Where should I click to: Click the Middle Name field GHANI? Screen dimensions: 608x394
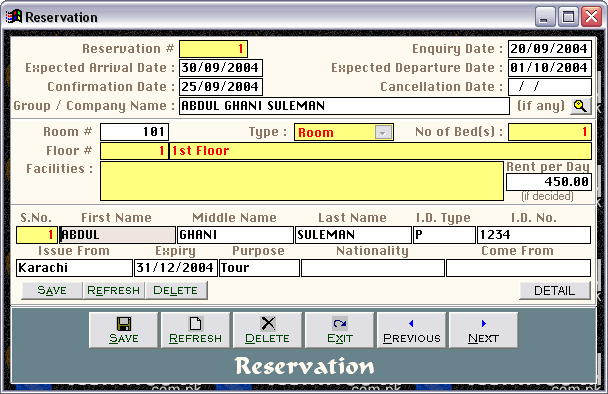[235, 235]
